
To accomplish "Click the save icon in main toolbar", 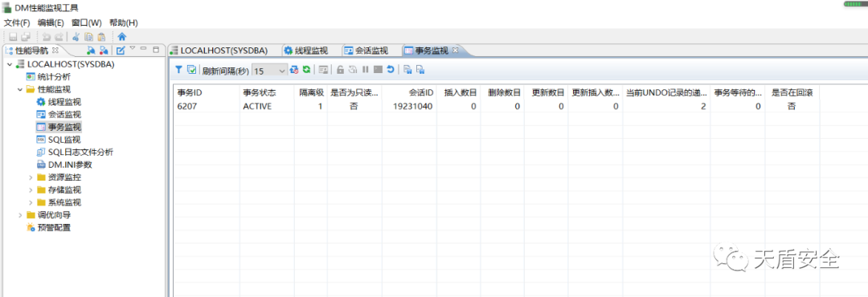I will (x=13, y=37).
